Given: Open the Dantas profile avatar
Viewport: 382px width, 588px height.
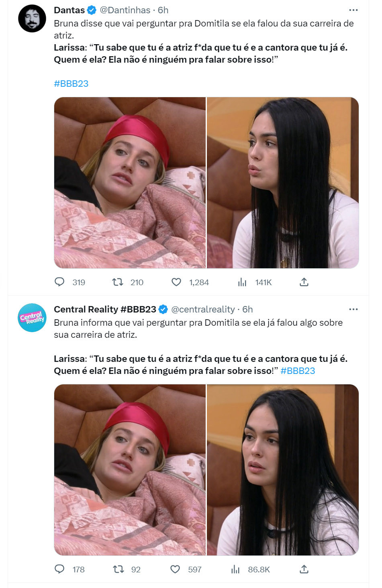Looking at the screenshot, I should pos(32,18).
